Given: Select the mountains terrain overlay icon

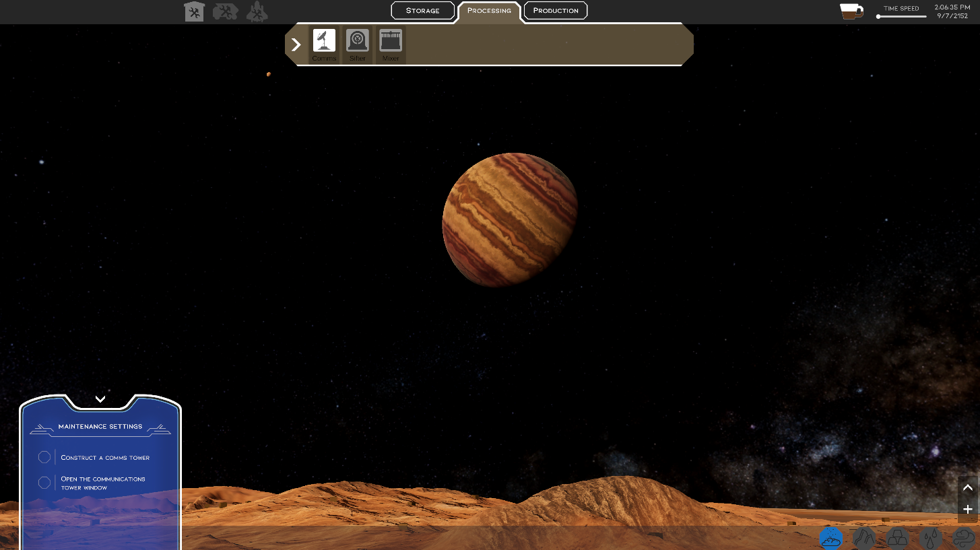Looking at the screenshot, I should point(864,539).
